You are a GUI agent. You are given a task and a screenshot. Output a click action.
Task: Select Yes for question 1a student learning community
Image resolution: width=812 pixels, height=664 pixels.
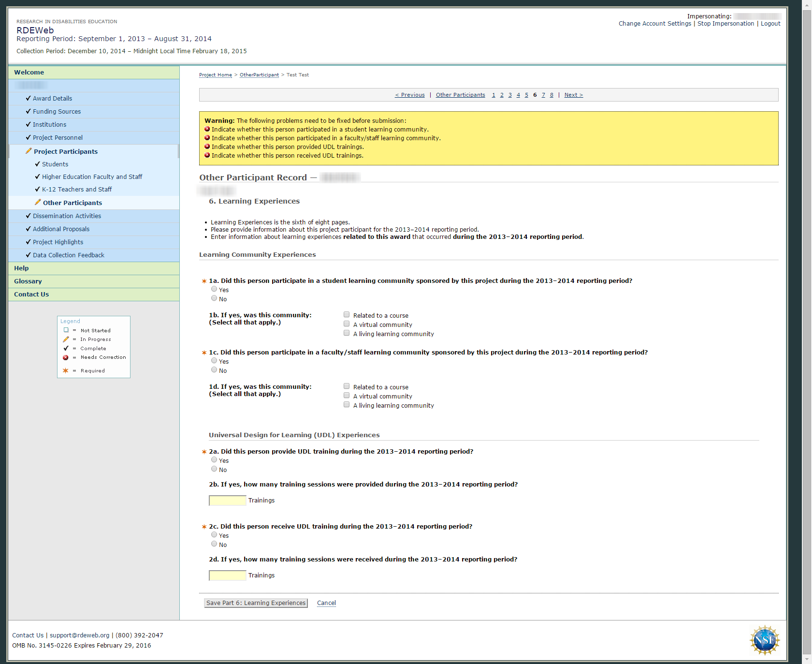(x=214, y=289)
